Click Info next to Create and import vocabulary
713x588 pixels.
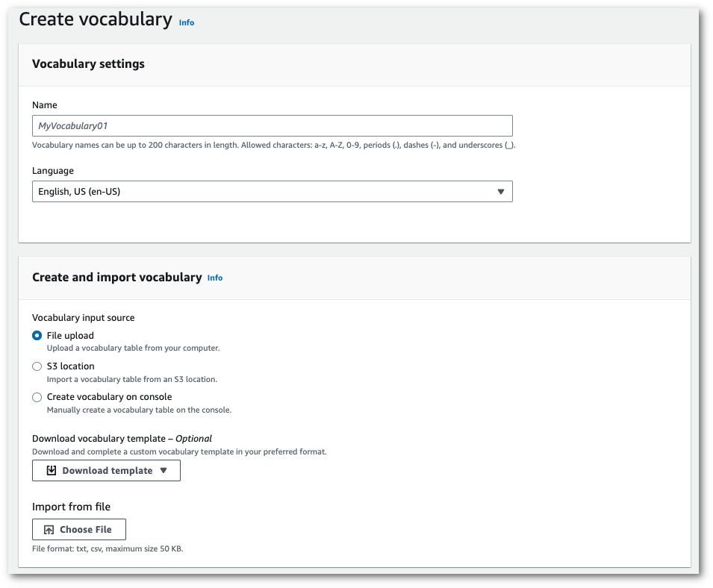[215, 278]
